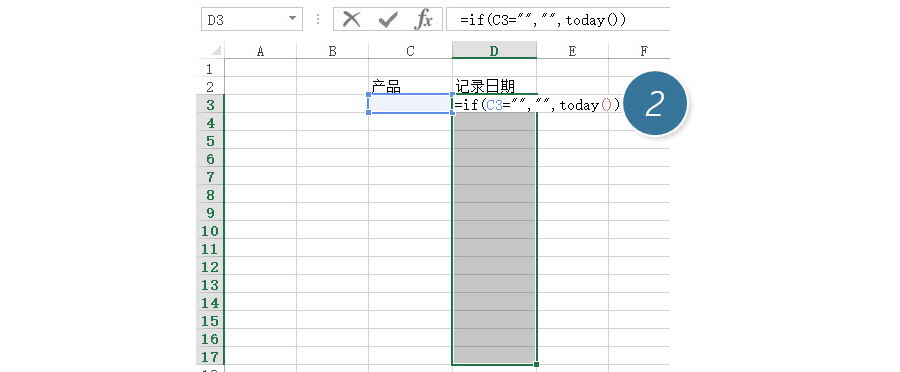The width and height of the screenshot is (900, 372).
Task: Select column D header
Action: click(494, 51)
